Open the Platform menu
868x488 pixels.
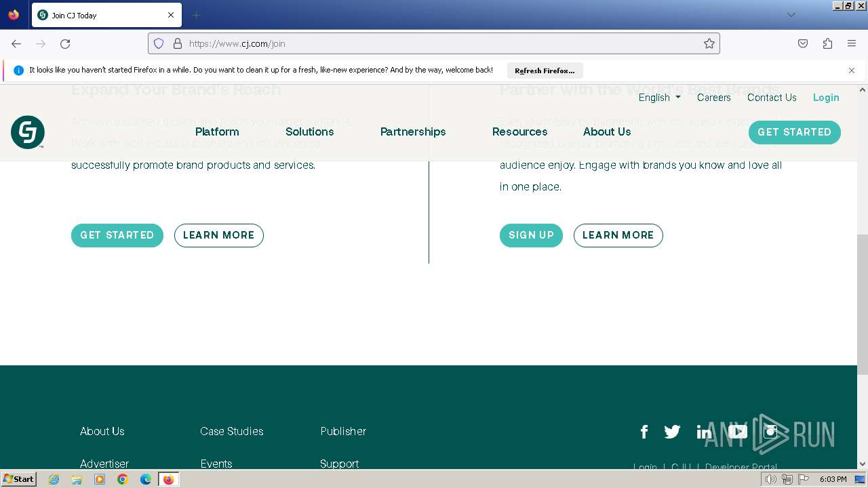(217, 131)
